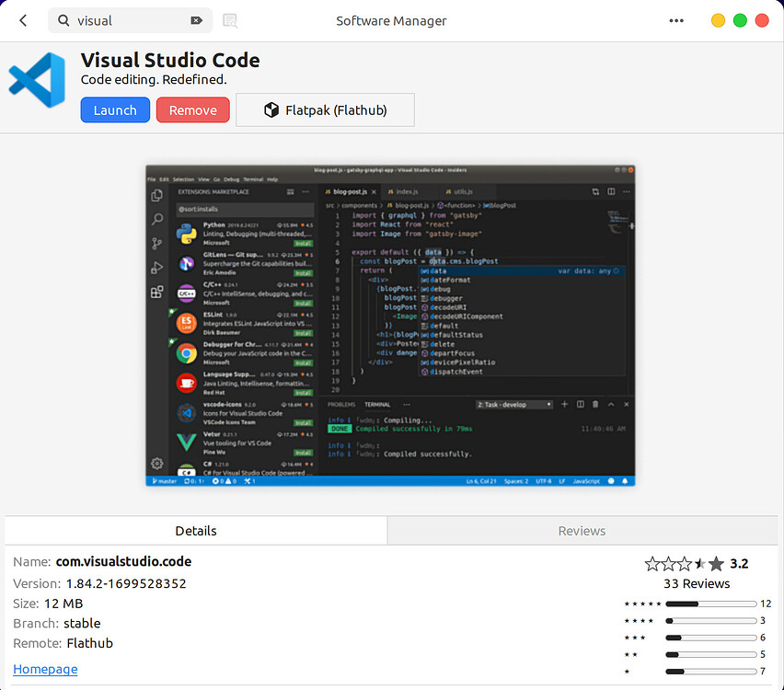784x690 pixels.
Task: Switch to the Details tab
Action: pyautogui.click(x=196, y=531)
